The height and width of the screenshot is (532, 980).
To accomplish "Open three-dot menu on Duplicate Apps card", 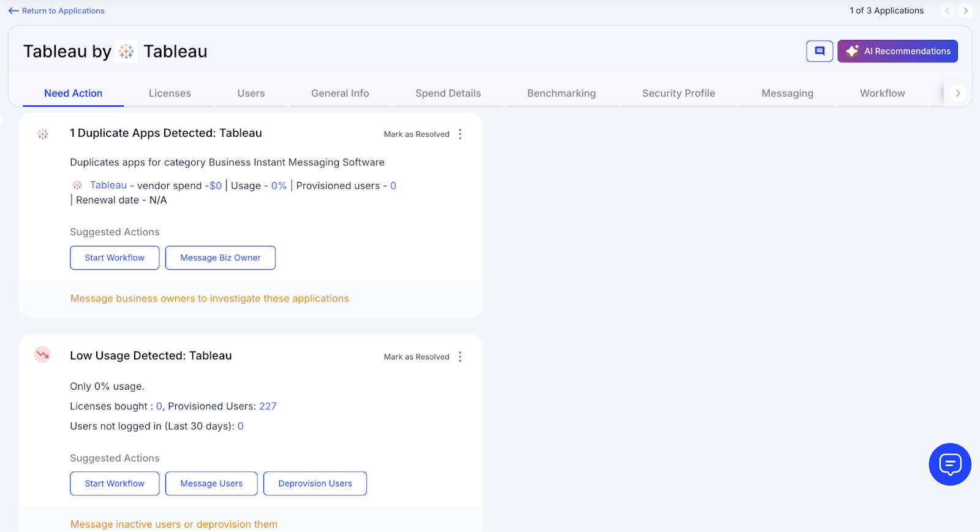I will 460,134.
